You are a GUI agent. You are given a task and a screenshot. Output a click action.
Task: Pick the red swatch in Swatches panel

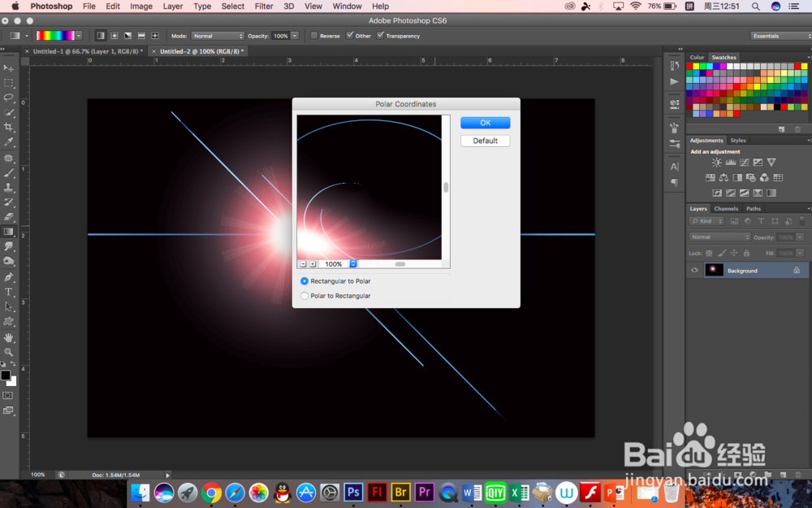pos(689,67)
